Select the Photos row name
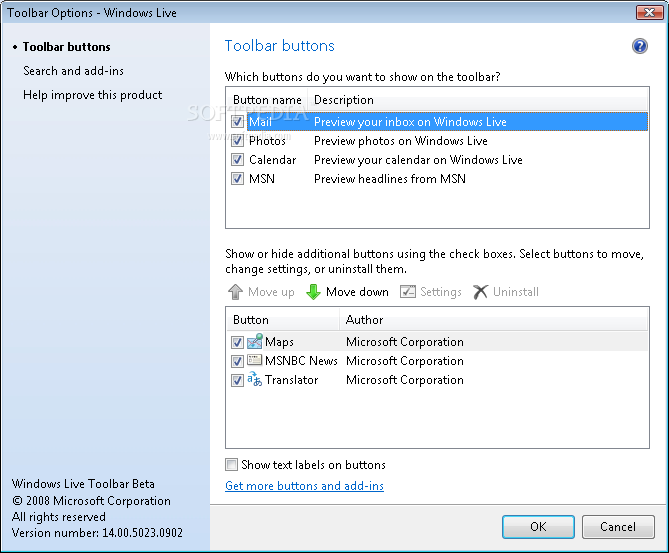The image size is (669, 553). click(x=268, y=141)
